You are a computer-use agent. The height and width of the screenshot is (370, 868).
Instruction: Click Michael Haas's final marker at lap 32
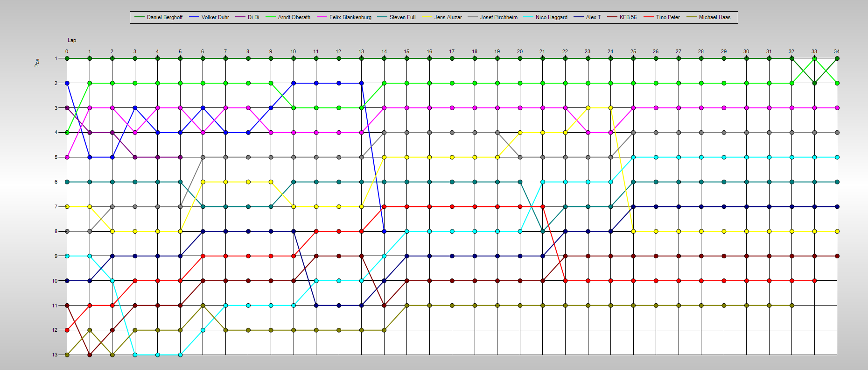point(791,306)
